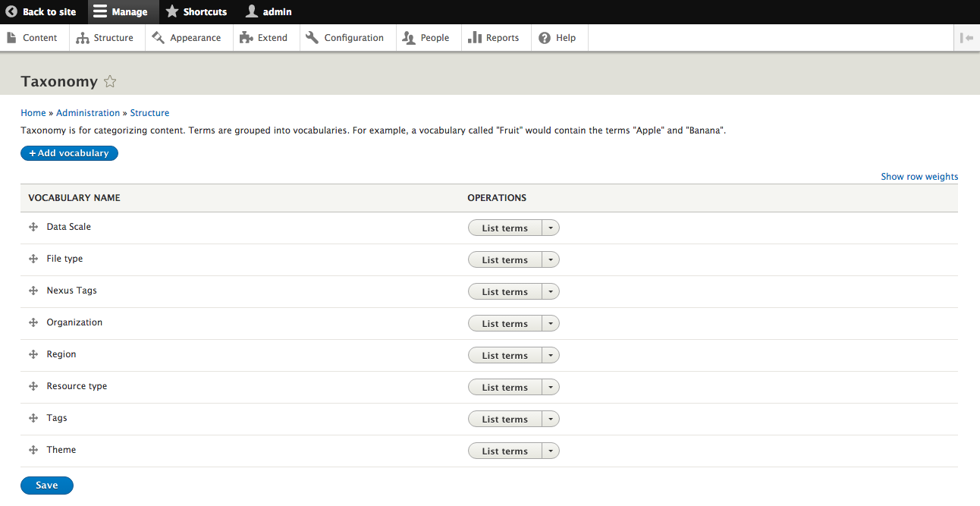Click the Back to site arrow icon

tap(11, 12)
